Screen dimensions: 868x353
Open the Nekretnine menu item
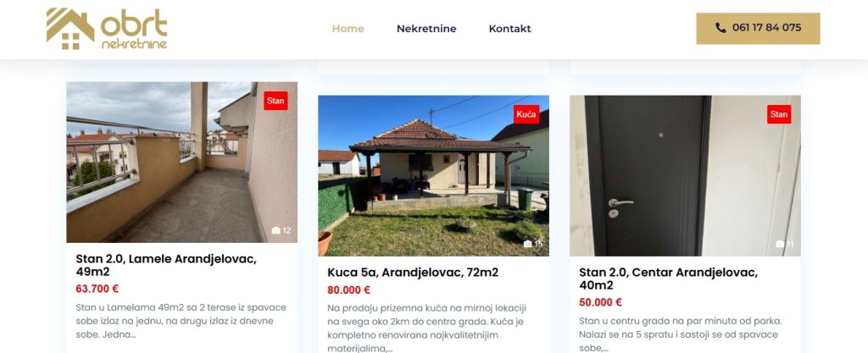[426, 29]
